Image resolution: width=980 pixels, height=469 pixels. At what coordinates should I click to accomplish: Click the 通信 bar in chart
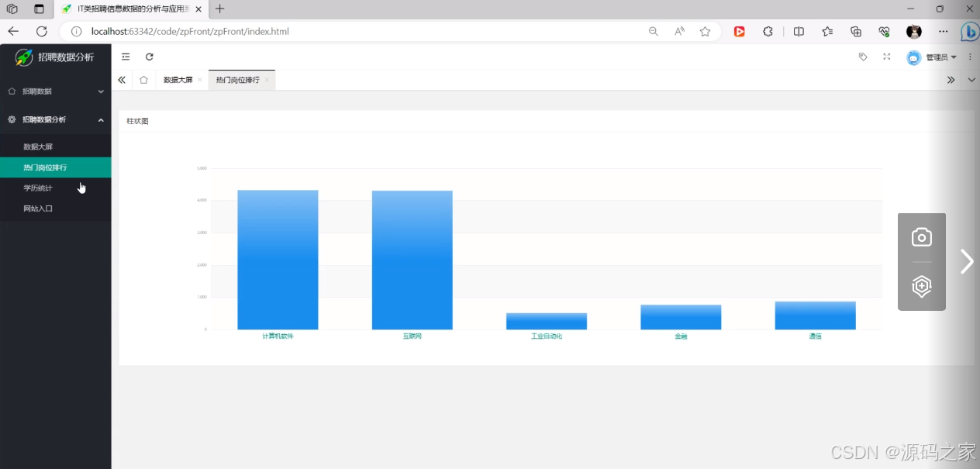(x=815, y=316)
